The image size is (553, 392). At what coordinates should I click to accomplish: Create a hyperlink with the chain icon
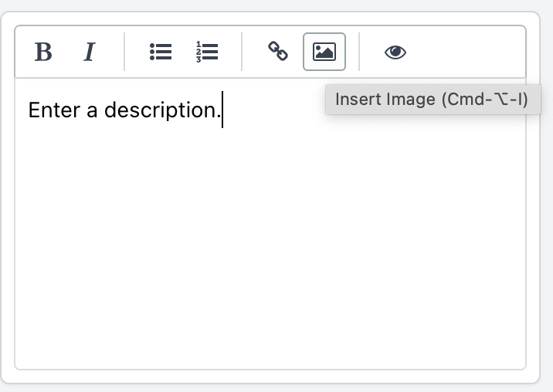pyautogui.click(x=278, y=52)
